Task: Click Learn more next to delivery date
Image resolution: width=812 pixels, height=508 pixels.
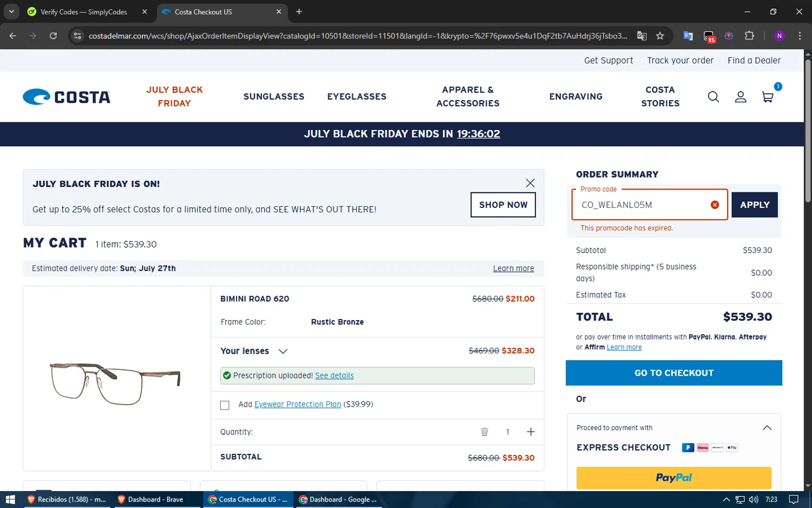Action: pyautogui.click(x=513, y=269)
